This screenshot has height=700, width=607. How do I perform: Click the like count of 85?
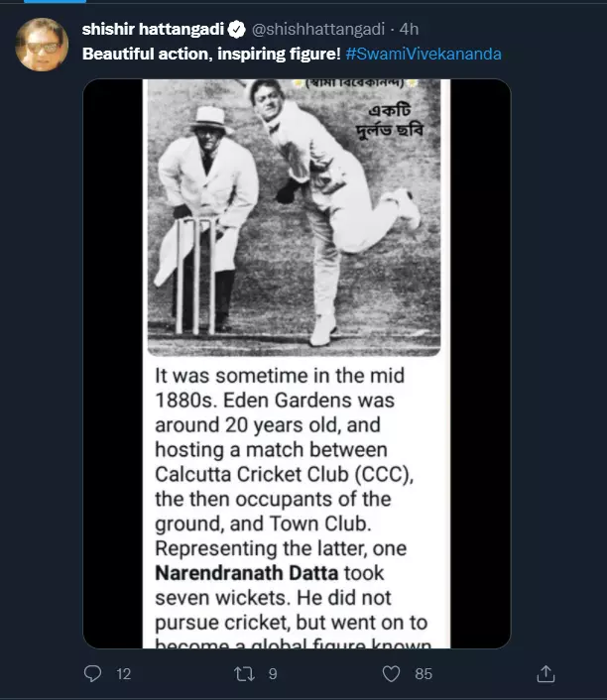pyautogui.click(x=424, y=674)
